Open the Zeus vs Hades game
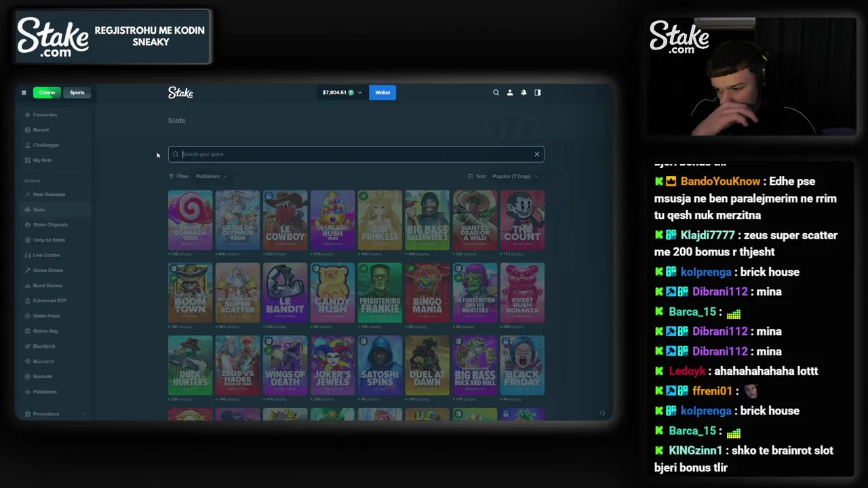 pyautogui.click(x=237, y=365)
